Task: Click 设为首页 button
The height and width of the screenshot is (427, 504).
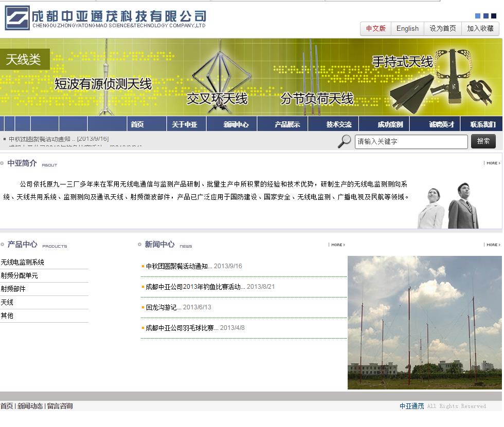Action: click(x=443, y=29)
